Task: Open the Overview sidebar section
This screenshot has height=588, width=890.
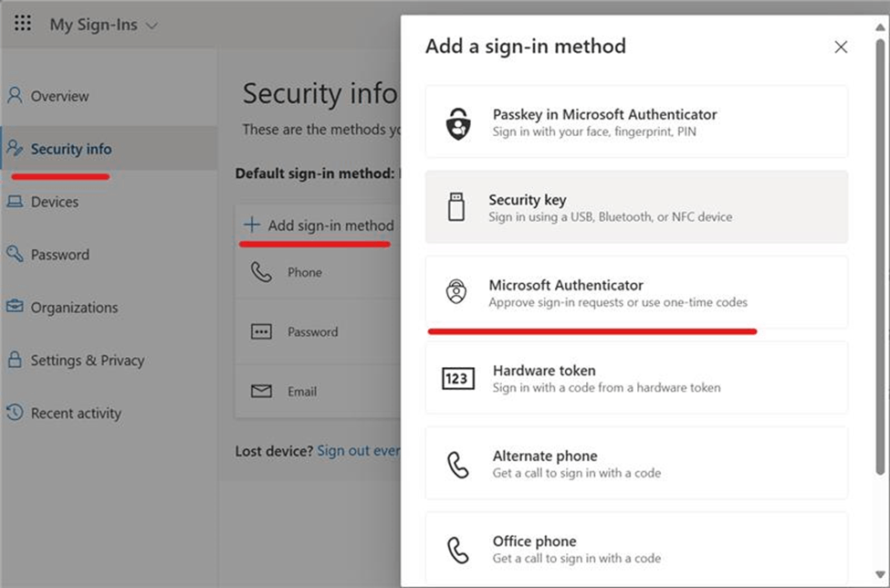Action: 58,95
